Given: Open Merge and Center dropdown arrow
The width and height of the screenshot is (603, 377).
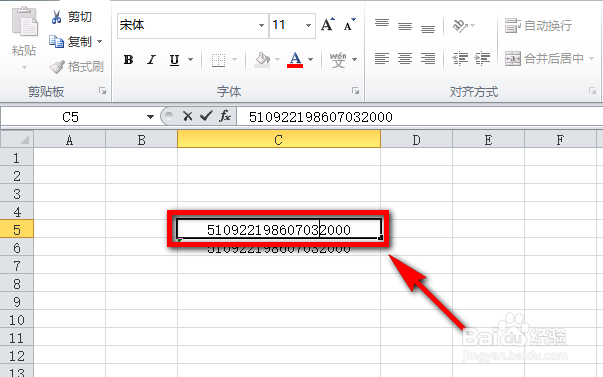Looking at the screenshot, I should click(591, 58).
